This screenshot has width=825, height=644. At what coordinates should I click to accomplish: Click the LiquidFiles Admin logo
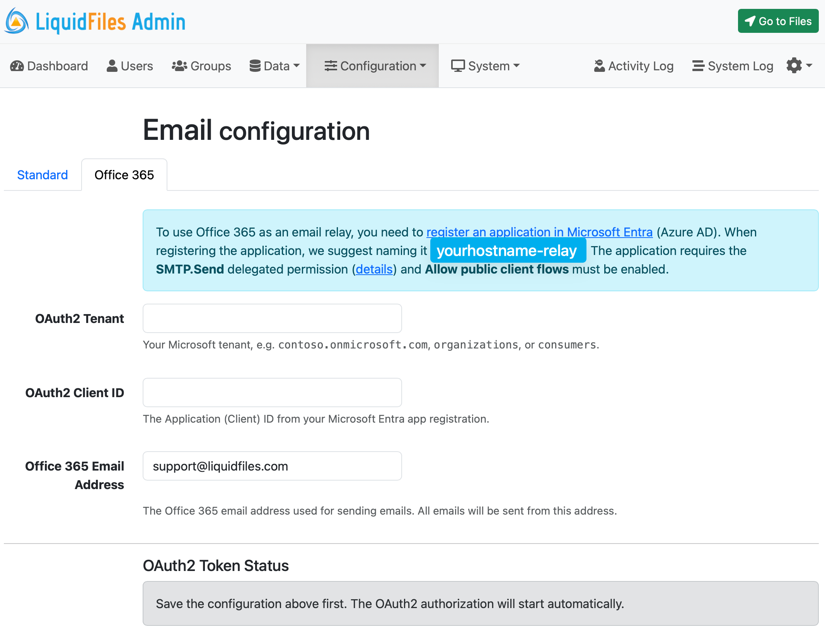(95, 21)
